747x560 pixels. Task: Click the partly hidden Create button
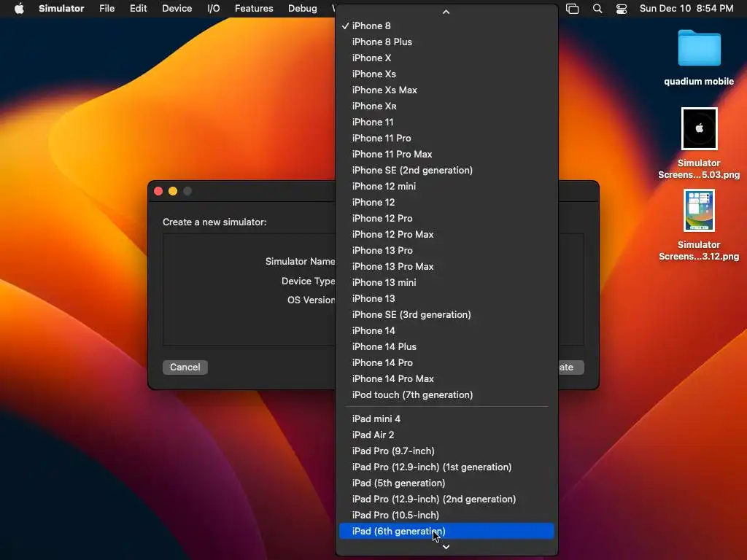click(x=570, y=367)
